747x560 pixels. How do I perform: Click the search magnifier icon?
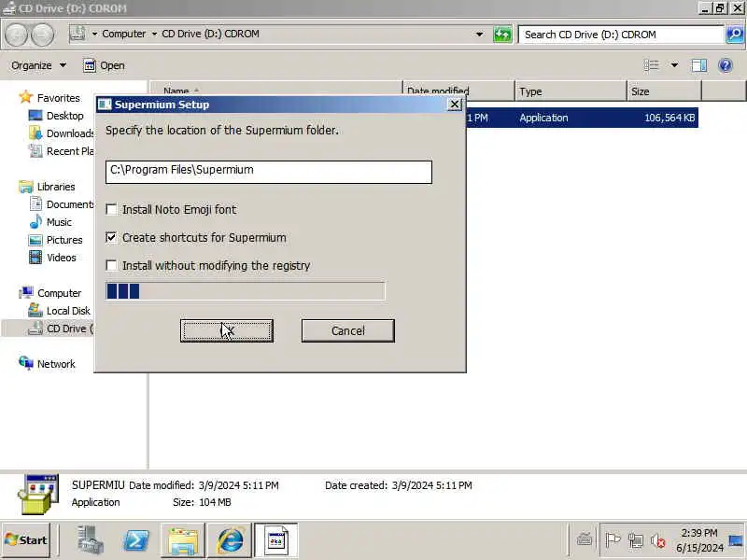[x=735, y=35]
